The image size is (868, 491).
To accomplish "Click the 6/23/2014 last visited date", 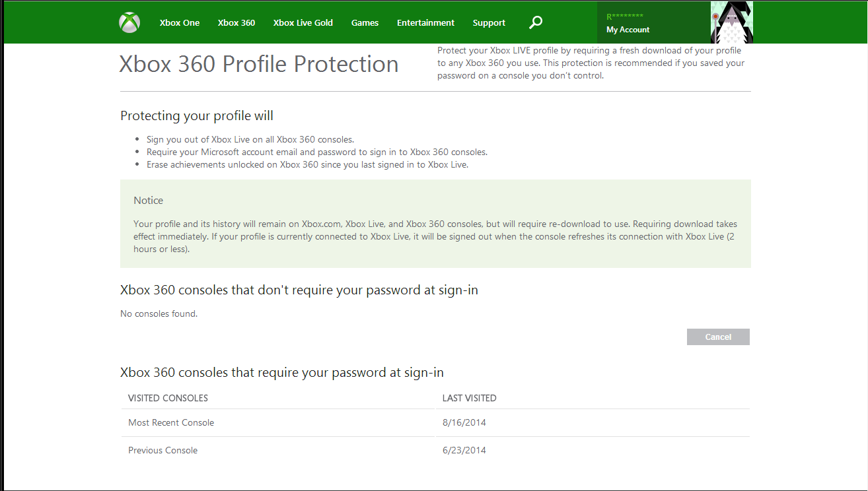I will 464,450.
